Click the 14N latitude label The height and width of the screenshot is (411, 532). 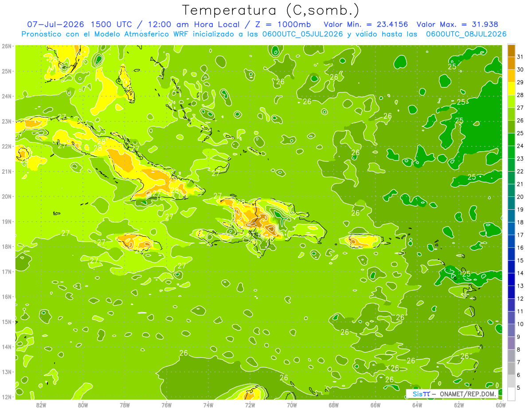(7, 347)
